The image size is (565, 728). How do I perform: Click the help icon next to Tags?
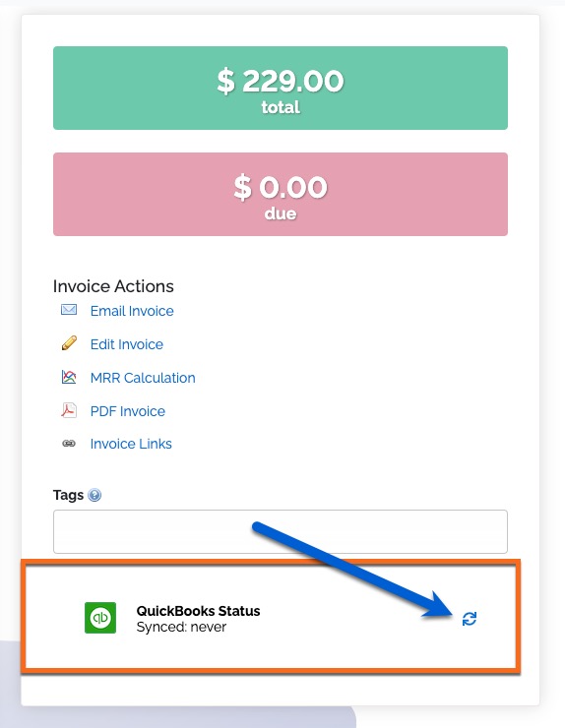click(x=94, y=496)
